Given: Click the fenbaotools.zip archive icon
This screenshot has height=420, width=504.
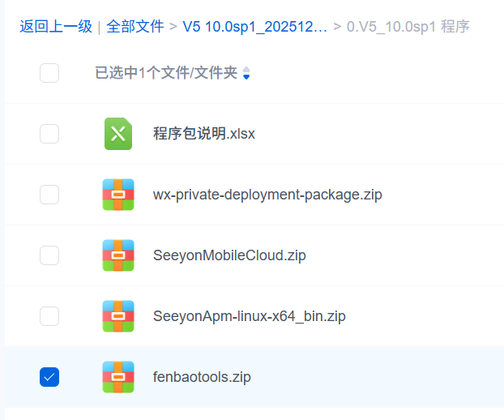Looking at the screenshot, I should coord(118,377).
